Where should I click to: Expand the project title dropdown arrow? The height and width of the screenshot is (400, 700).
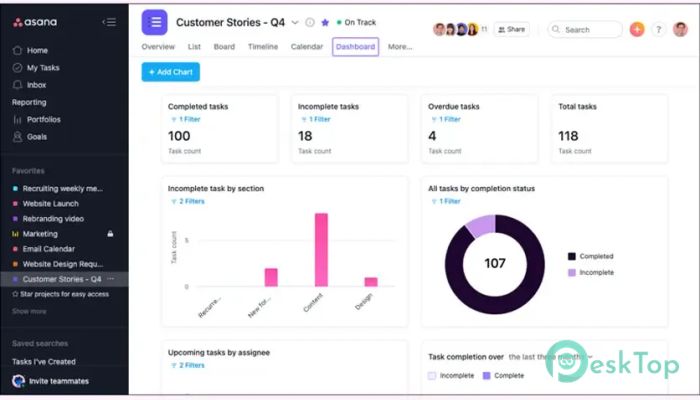click(x=295, y=22)
